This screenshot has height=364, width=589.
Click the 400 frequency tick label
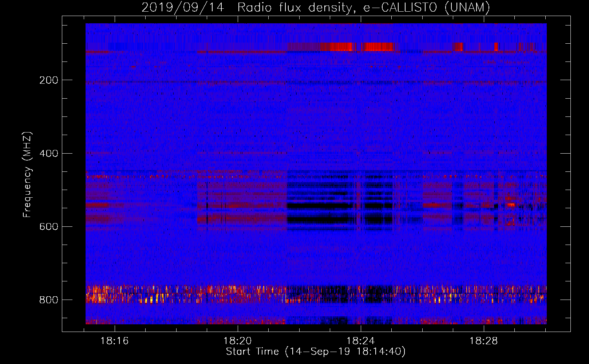click(48, 153)
